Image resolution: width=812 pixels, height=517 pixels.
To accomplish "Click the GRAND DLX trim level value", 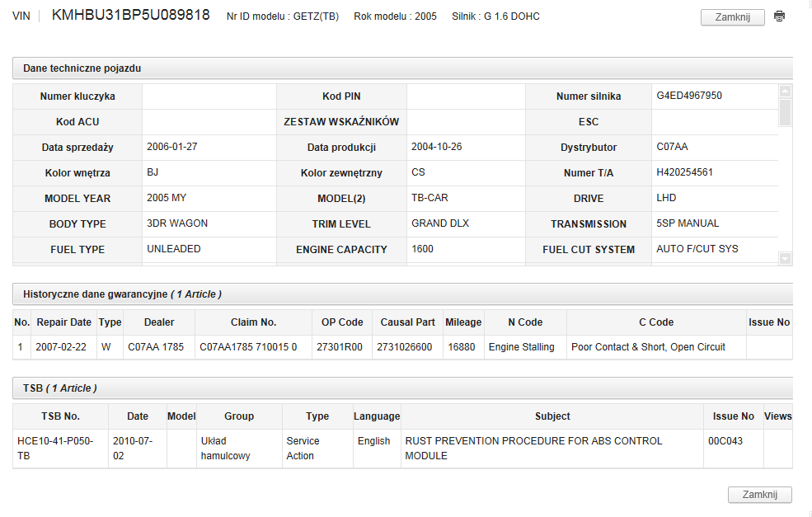I will [x=440, y=223].
